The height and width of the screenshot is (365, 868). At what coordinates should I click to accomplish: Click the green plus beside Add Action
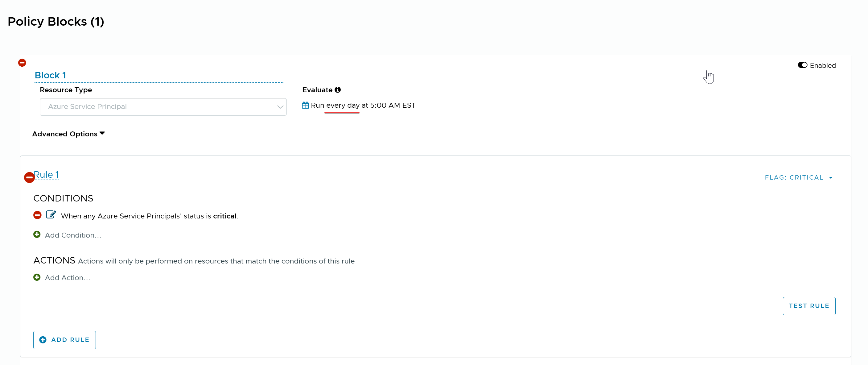coord(37,277)
